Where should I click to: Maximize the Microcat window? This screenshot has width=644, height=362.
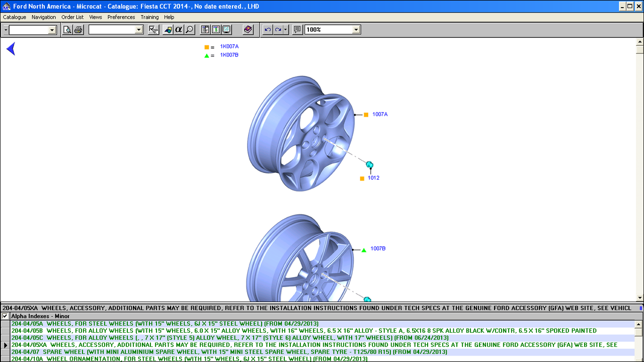629,7
